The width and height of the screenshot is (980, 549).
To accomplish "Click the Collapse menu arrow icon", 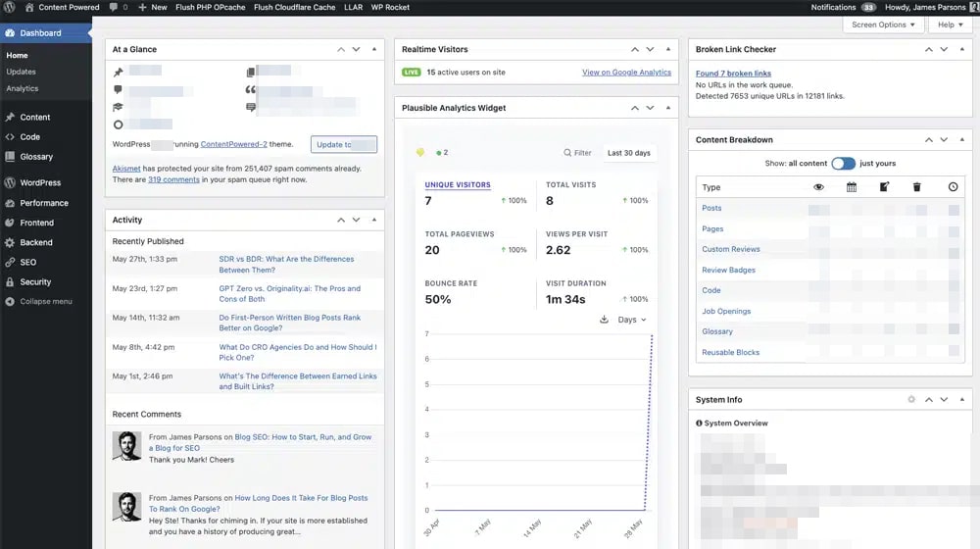I will click(10, 301).
